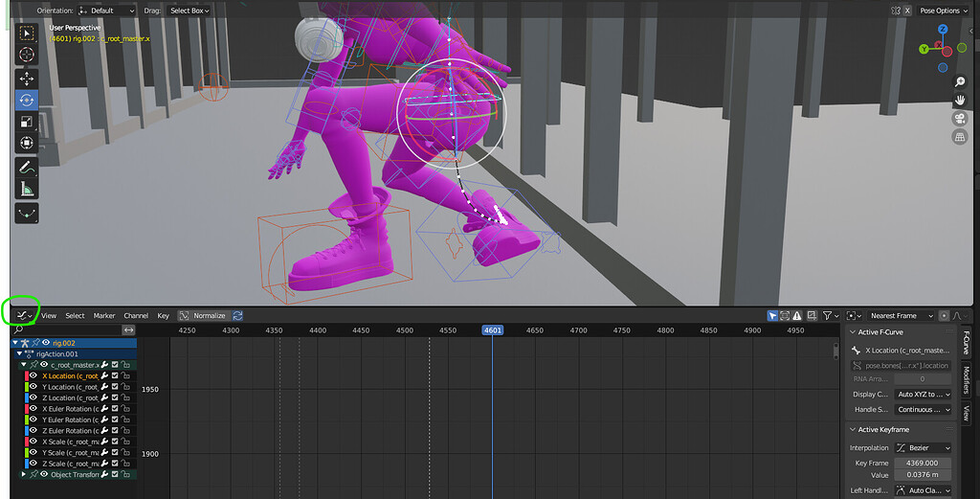Open the Display Color Auto XYZ dropdown

click(x=924, y=394)
